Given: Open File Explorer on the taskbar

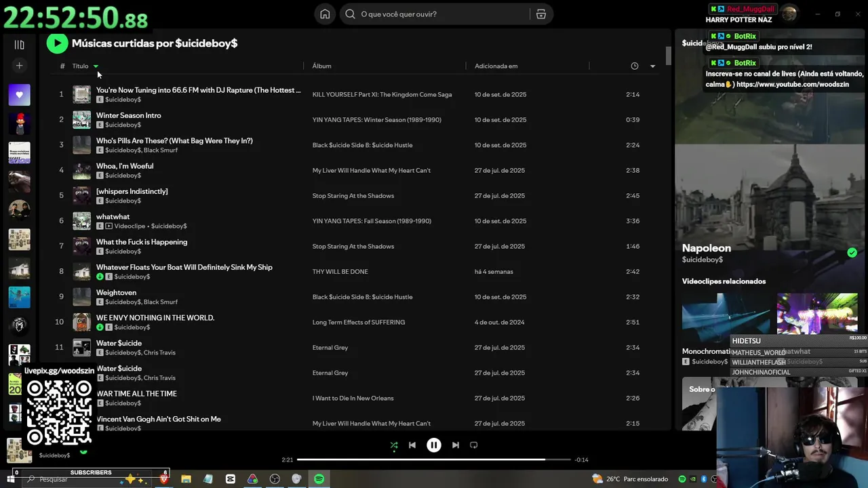Looking at the screenshot, I should point(186,479).
